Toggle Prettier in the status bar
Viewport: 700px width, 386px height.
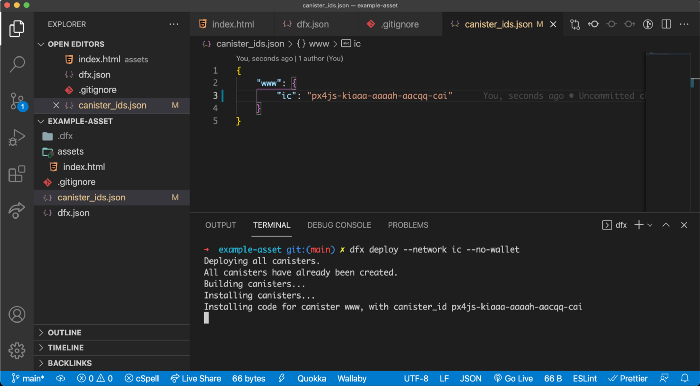(x=627, y=378)
